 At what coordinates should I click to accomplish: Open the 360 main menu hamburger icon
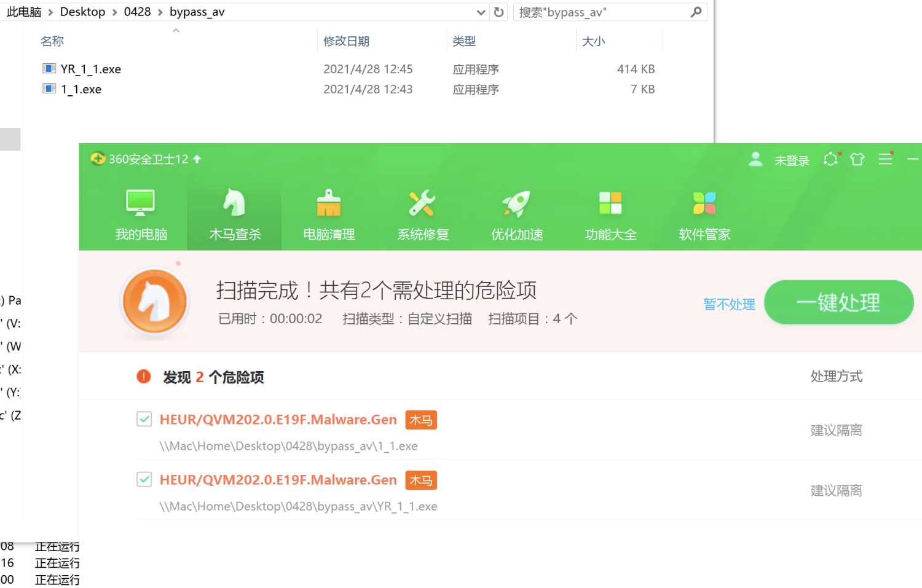tap(885, 159)
